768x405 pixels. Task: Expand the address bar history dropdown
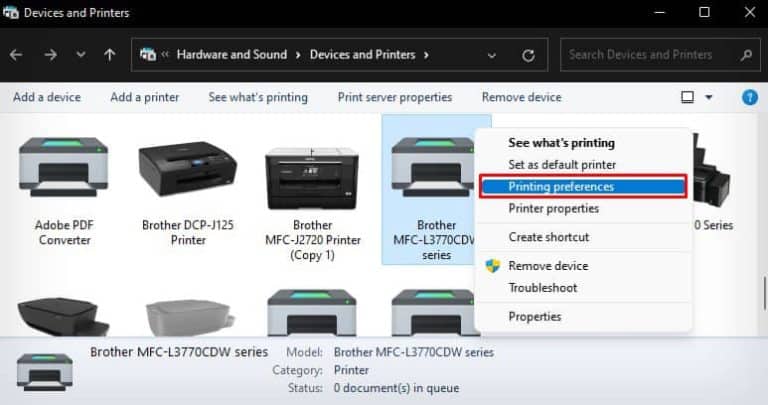[x=491, y=55]
